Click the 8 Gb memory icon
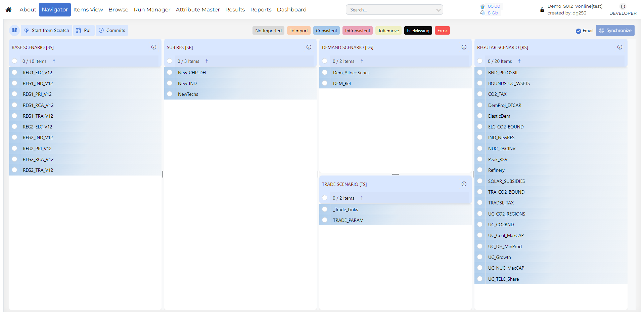This screenshot has width=644, height=312. [x=483, y=13]
